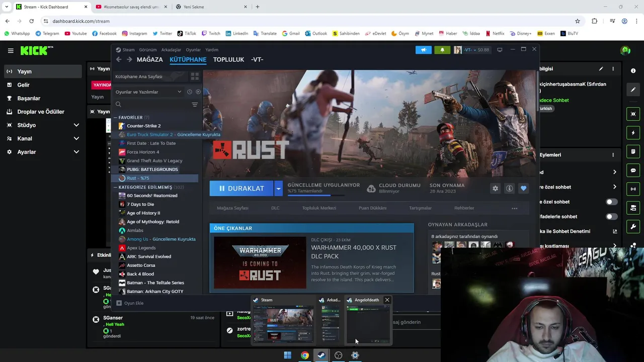Screen dimensions: 644x362
Task: Bookmark this page with the star icon
Action: tap(578, 21)
